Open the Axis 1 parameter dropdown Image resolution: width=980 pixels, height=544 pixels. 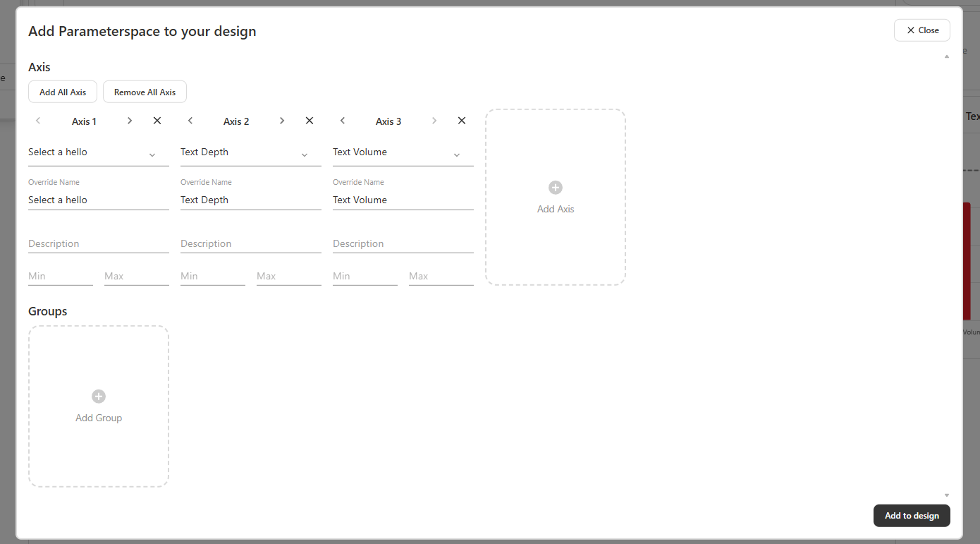[98, 153]
